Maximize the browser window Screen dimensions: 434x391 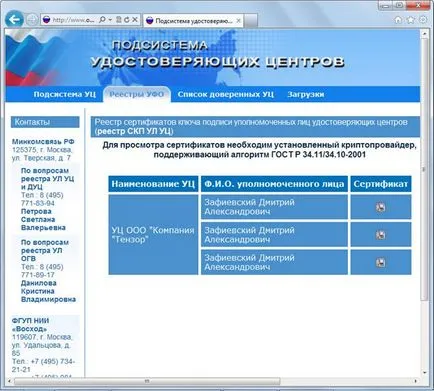coord(400,5)
